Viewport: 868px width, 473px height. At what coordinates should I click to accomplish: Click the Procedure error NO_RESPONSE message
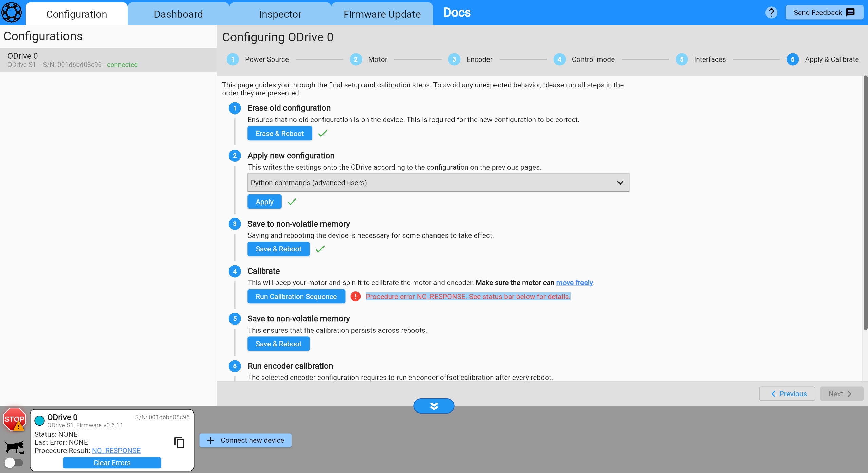[x=468, y=296]
